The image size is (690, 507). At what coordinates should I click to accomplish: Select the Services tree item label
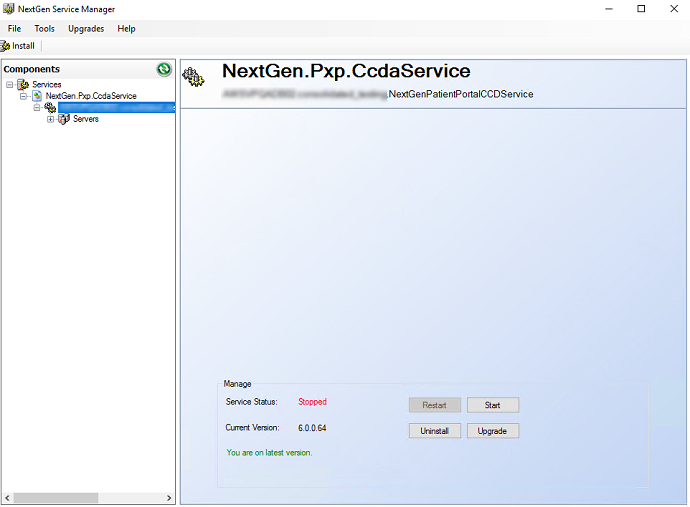point(47,84)
